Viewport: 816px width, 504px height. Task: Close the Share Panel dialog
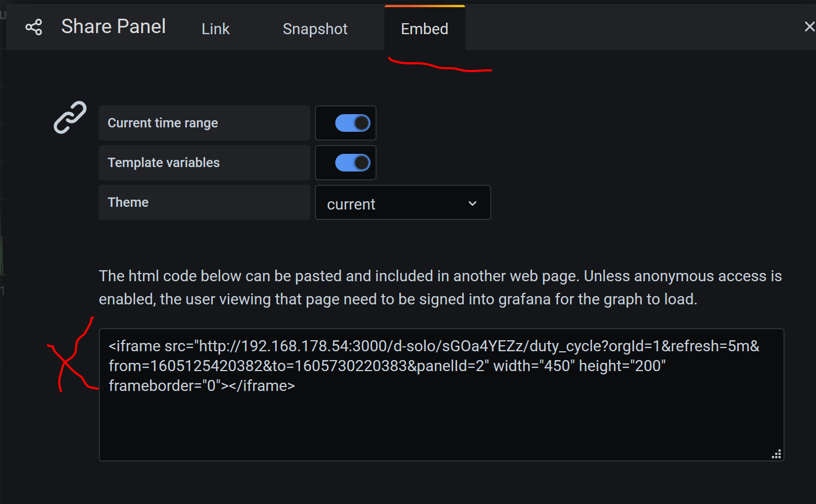809,26
